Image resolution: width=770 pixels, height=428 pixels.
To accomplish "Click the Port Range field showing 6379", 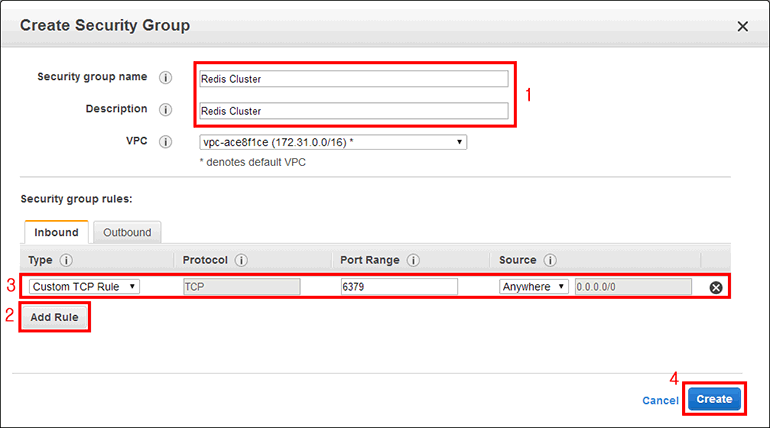I will [x=399, y=286].
